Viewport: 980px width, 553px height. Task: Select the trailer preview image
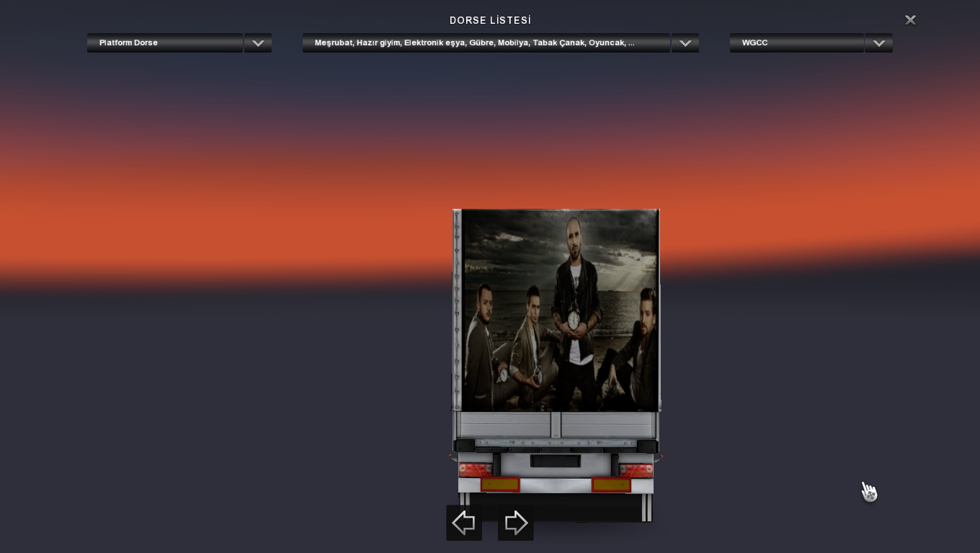click(x=556, y=365)
